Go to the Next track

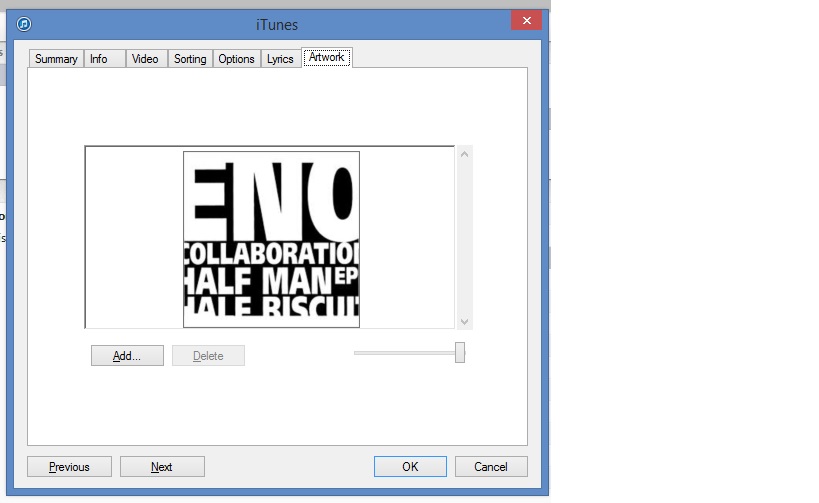162,466
